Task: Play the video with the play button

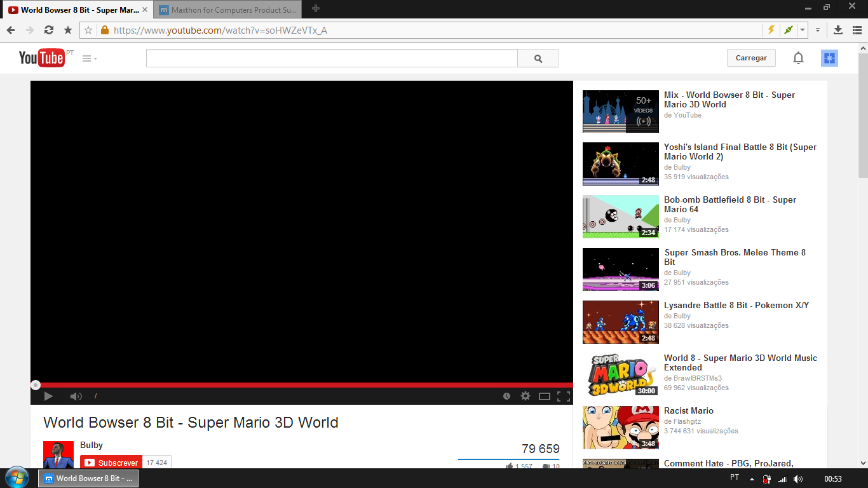Action: pyautogui.click(x=48, y=396)
